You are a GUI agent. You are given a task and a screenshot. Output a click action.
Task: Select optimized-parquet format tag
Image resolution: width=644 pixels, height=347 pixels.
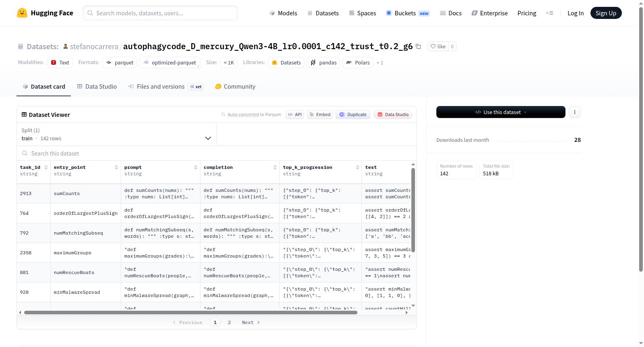[x=170, y=62]
